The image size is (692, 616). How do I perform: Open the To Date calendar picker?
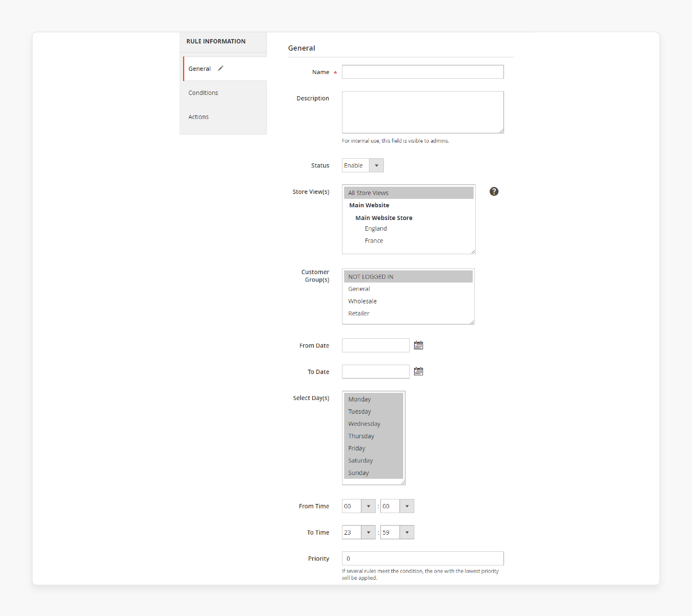tap(418, 371)
